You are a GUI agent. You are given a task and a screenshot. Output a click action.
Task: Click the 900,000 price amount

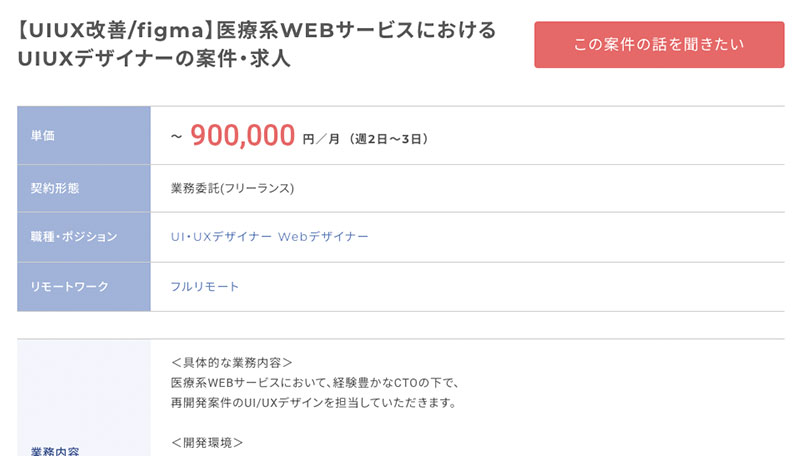pos(243,135)
